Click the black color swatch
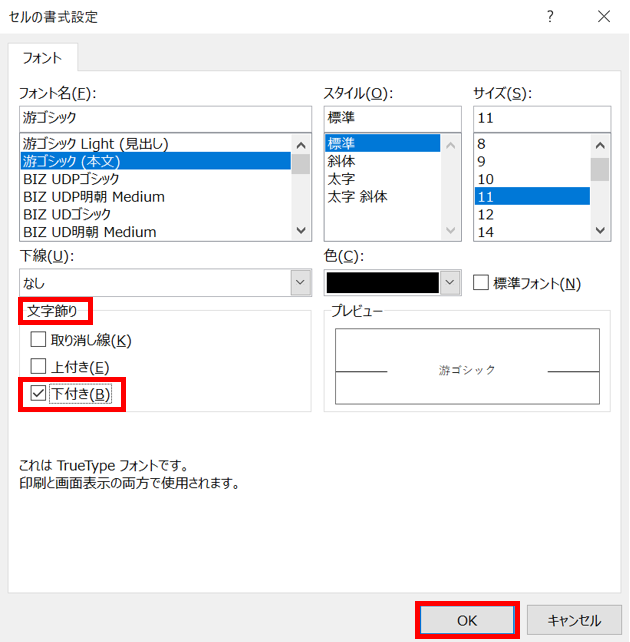The height and width of the screenshot is (642, 630). pyautogui.click(x=382, y=283)
